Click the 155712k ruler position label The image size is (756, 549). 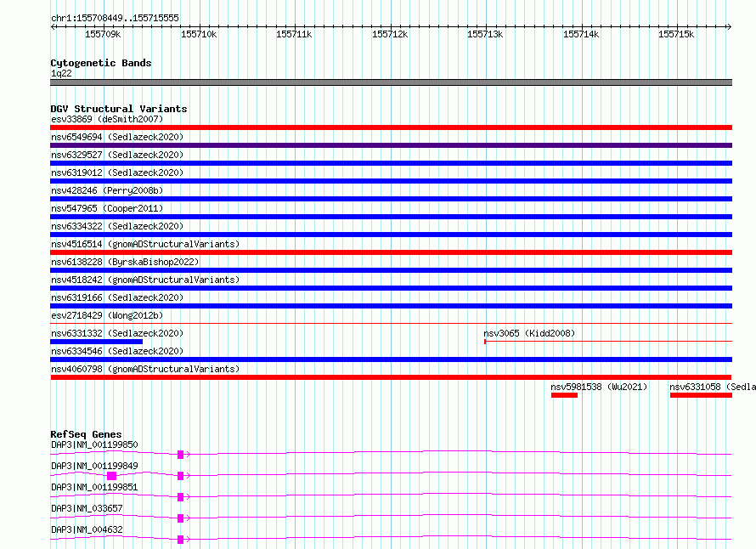pyautogui.click(x=390, y=34)
